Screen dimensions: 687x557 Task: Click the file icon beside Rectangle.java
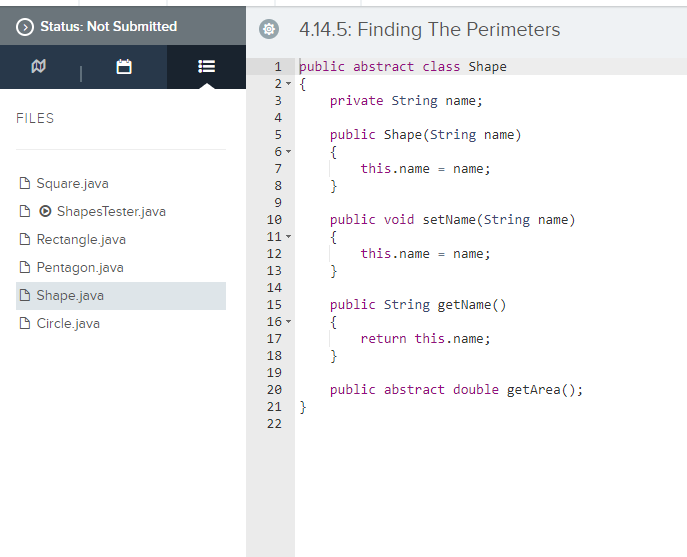pos(25,239)
